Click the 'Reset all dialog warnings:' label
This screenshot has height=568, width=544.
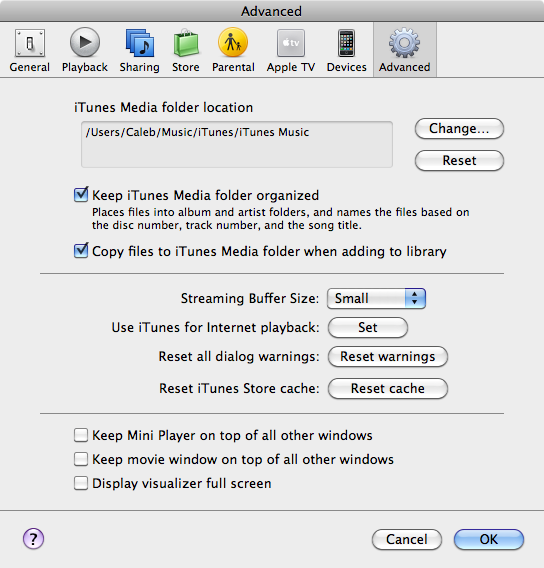(x=239, y=356)
